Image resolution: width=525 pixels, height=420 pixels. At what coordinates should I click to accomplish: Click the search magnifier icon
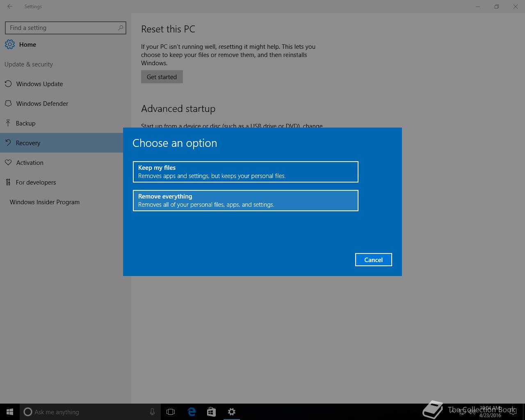(120, 28)
